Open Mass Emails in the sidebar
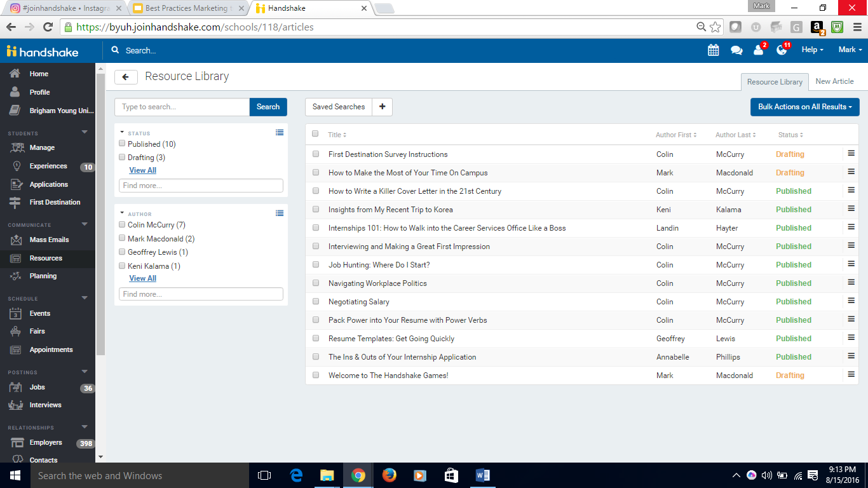 pos(48,240)
